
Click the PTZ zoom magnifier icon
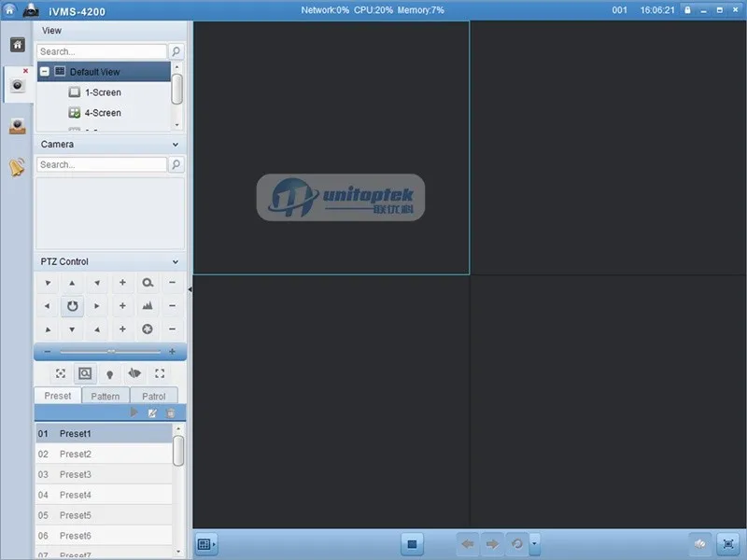148,283
